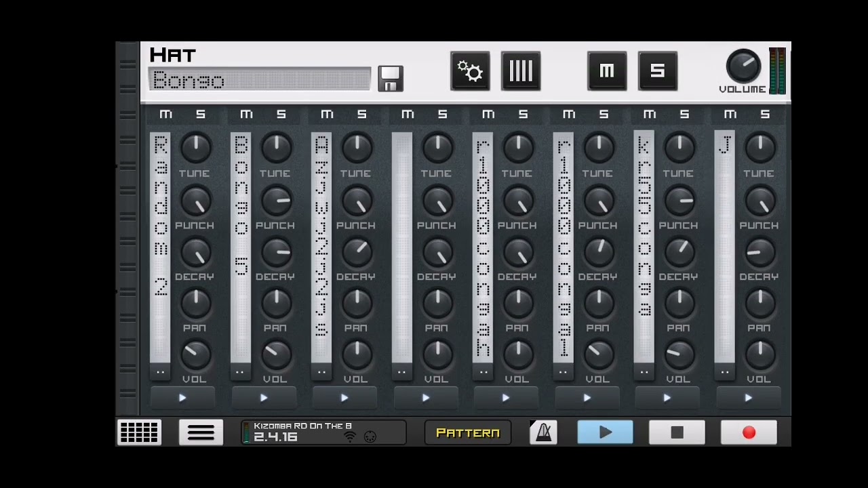This screenshot has width=868, height=488.
Task: Mute the Random 2 channel
Action: point(165,115)
